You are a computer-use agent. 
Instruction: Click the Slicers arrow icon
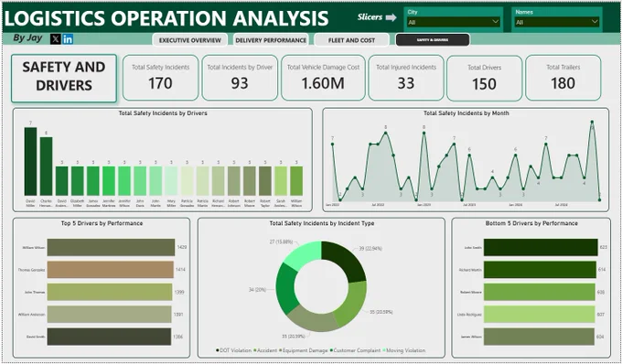point(391,17)
